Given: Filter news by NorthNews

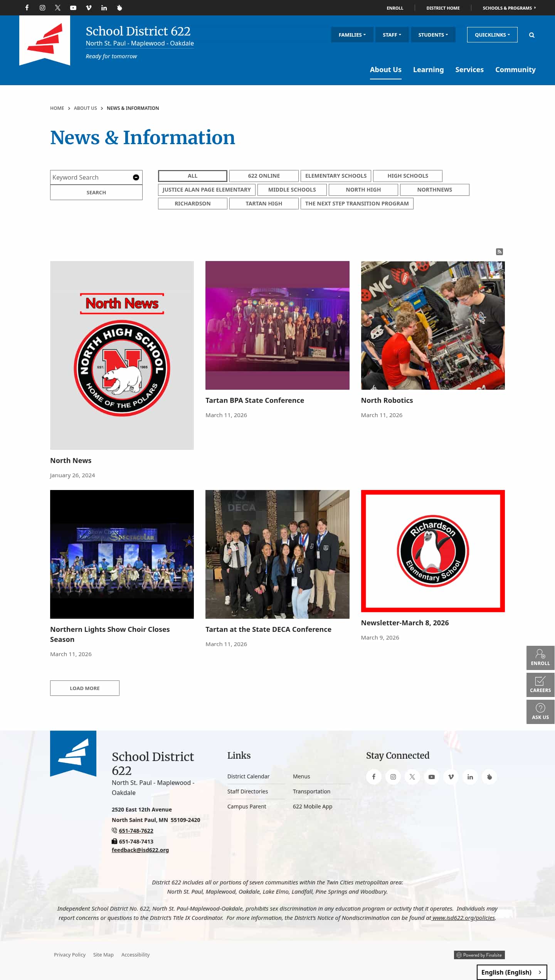Looking at the screenshot, I should click(x=435, y=190).
